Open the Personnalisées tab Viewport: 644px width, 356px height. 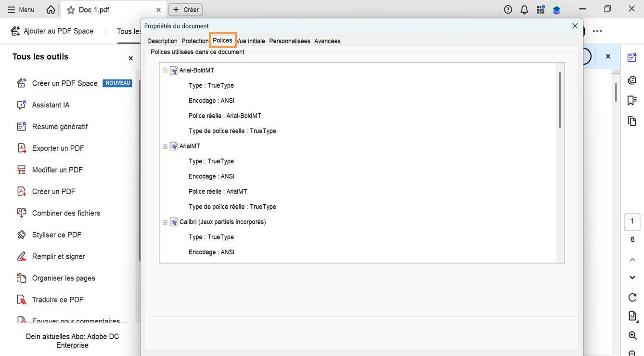pos(290,41)
